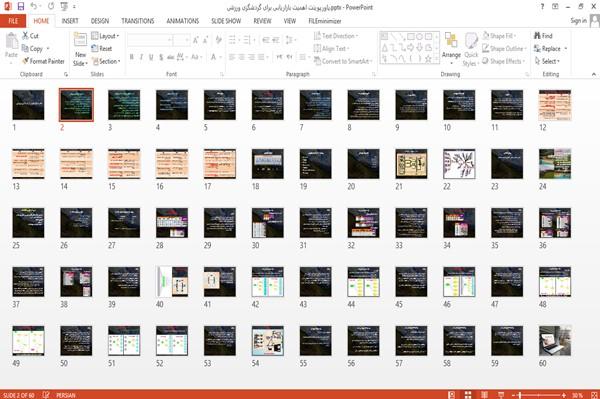Select slide 12 thumbnail
Screen dimensions: 600x399
click(x=554, y=105)
